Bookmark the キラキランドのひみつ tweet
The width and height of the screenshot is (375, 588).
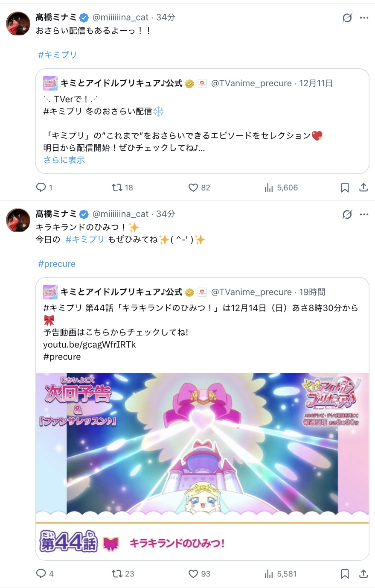345,574
